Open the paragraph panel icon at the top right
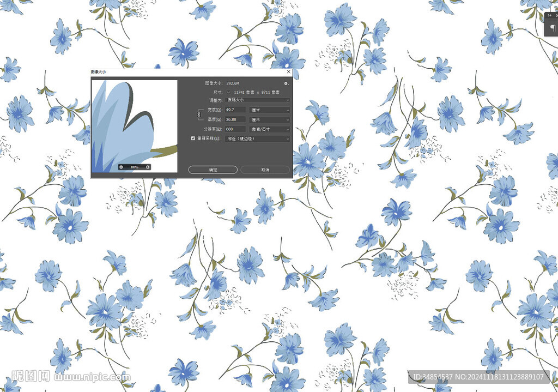The width and height of the screenshot is (558, 392). [x=553, y=28]
